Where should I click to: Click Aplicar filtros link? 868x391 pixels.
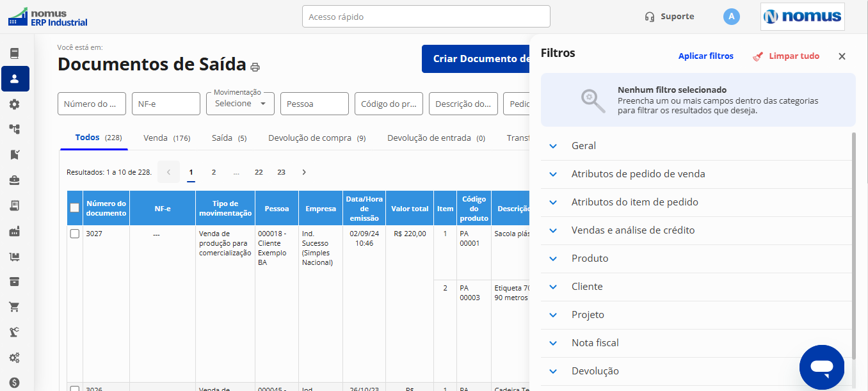click(706, 56)
